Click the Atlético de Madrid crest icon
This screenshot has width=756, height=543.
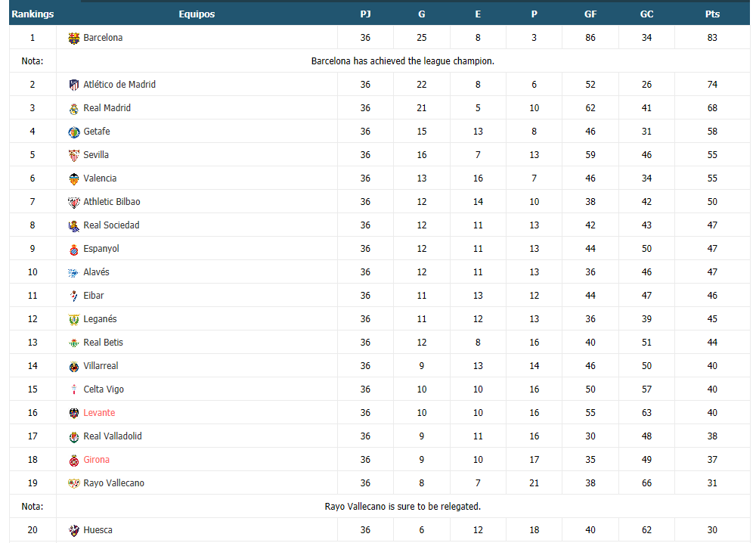click(74, 85)
